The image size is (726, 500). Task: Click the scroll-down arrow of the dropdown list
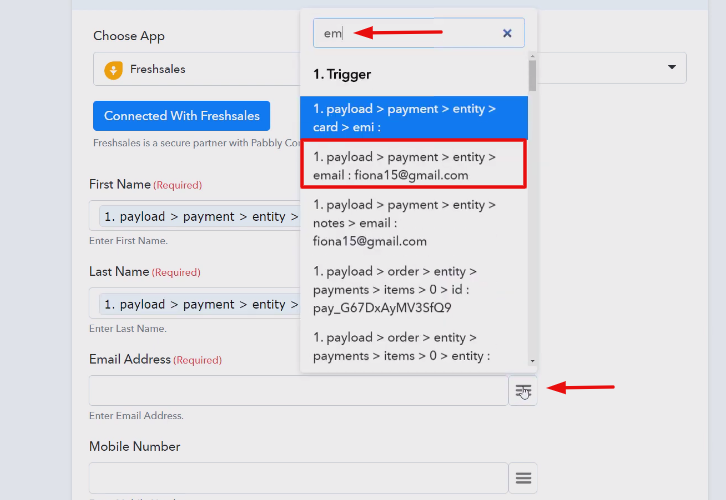[x=532, y=361]
